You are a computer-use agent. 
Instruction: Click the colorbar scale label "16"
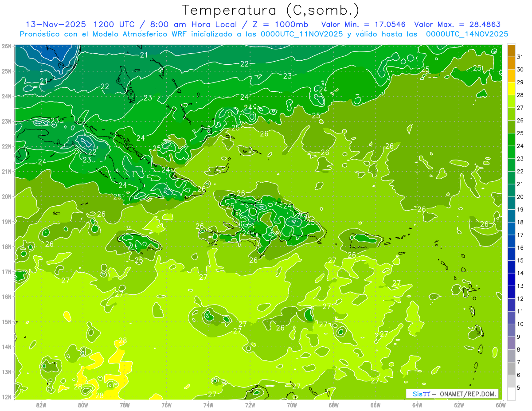(x=520, y=248)
